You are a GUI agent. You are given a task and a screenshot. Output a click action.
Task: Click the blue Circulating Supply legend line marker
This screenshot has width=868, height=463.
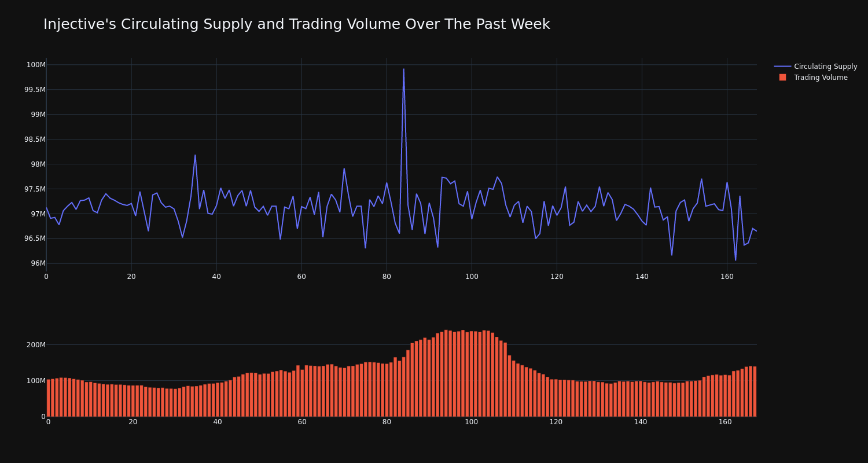(x=782, y=67)
